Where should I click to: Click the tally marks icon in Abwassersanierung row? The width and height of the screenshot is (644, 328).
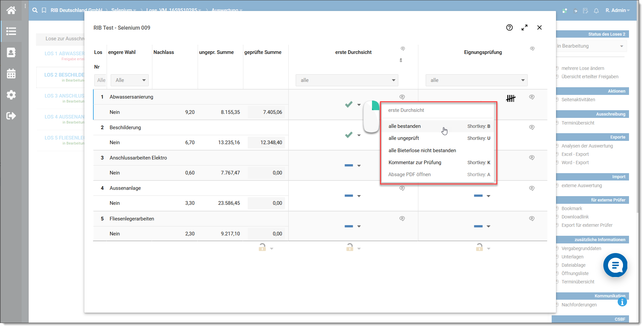click(511, 98)
